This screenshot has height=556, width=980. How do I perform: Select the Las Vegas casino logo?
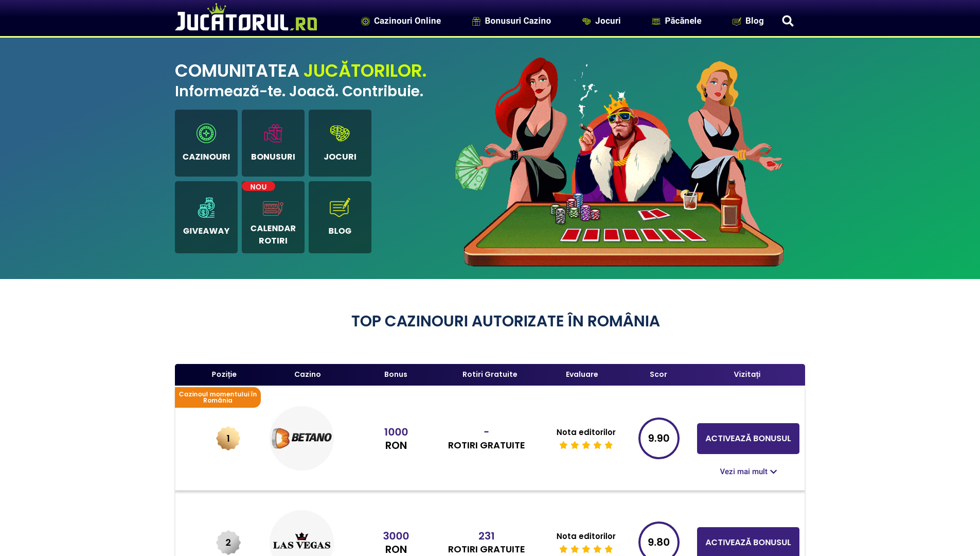click(x=302, y=534)
